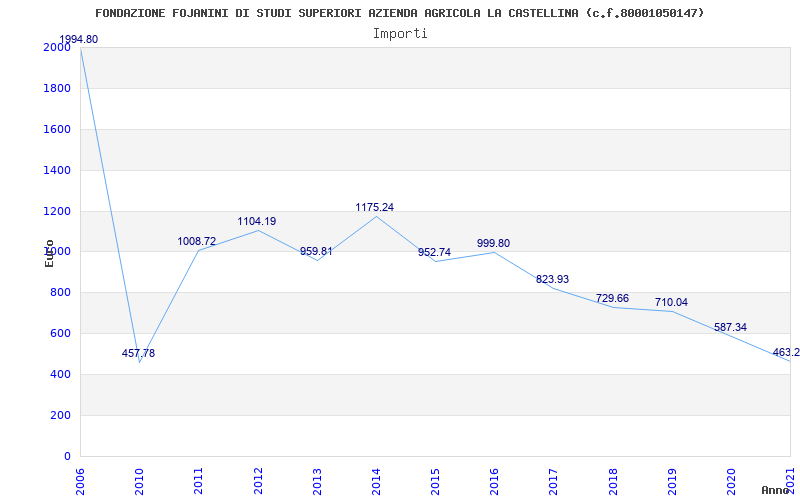800x500 pixels.
Task: Click the 2020 year axis label
Action: (x=732, y=481)
